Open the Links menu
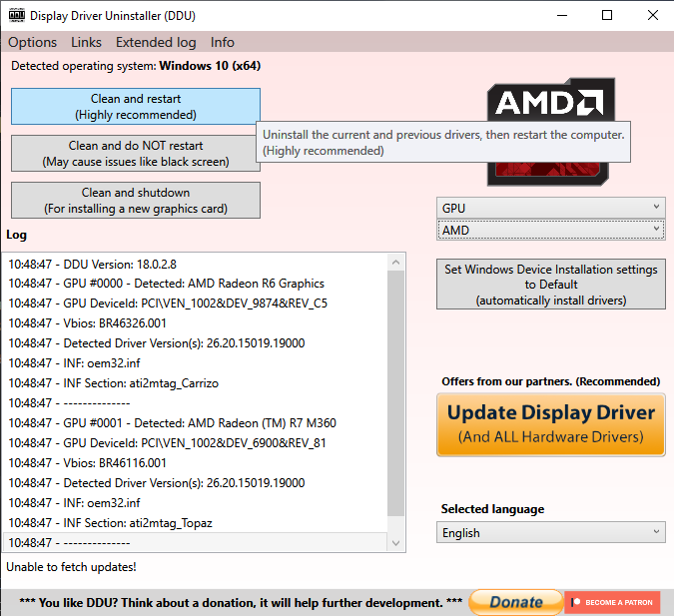This screenshot has height=616, width=674. [87, 42]
